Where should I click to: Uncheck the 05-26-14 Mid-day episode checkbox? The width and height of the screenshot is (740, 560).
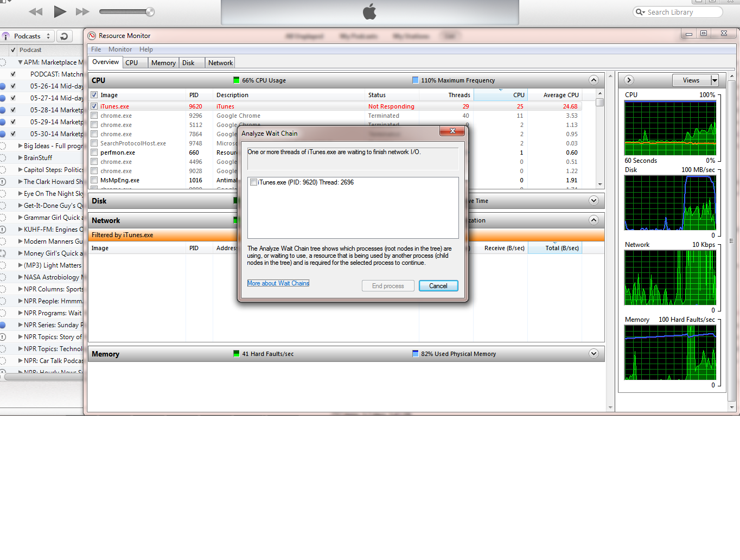pos(13,86)
